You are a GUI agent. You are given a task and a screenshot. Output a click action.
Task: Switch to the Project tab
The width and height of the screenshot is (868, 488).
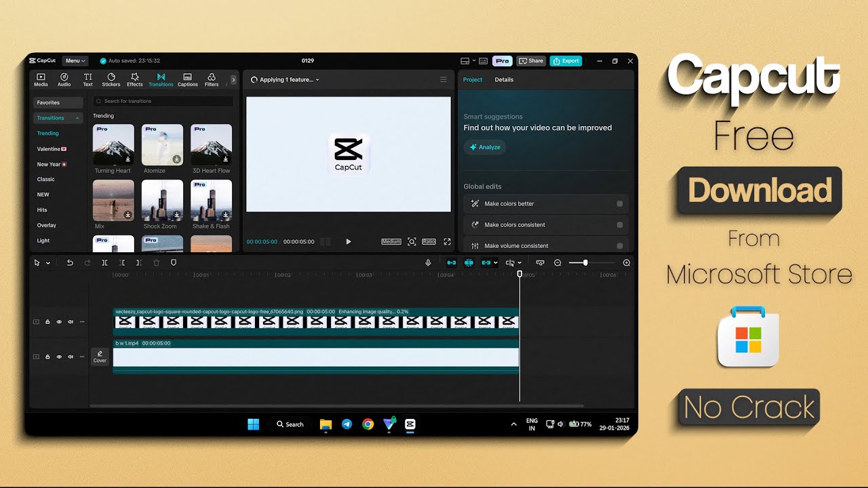pos(473,80)
